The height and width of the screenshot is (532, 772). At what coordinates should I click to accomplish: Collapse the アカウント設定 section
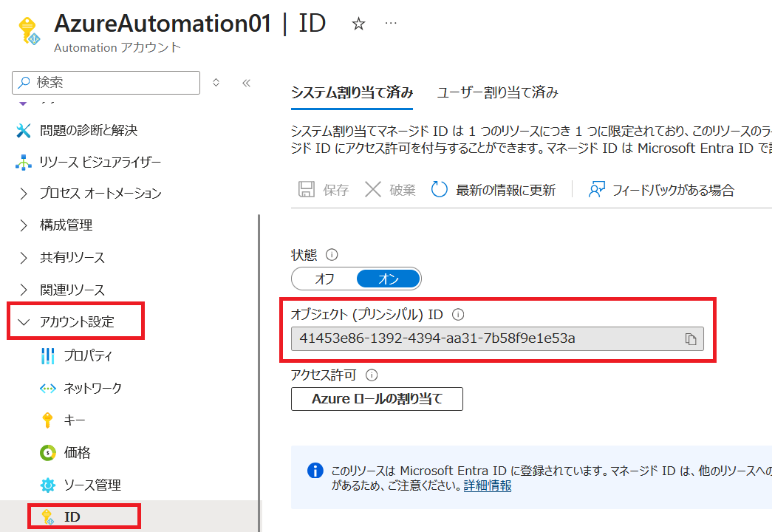pos(76,321)
